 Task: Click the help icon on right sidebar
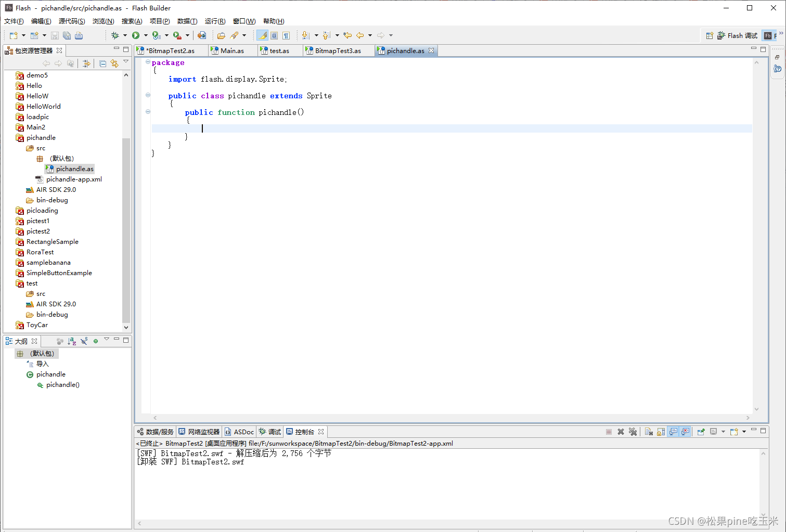coord(777,69)
